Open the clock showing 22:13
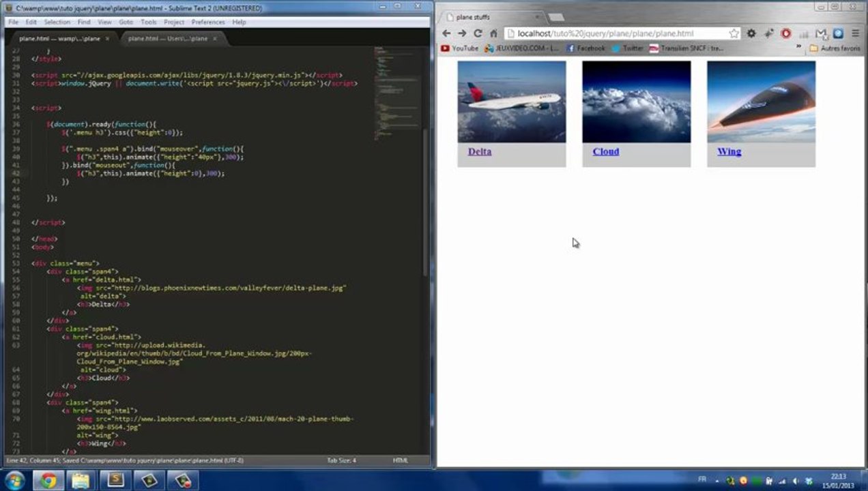The image size is (868, 491). (839, 480)
